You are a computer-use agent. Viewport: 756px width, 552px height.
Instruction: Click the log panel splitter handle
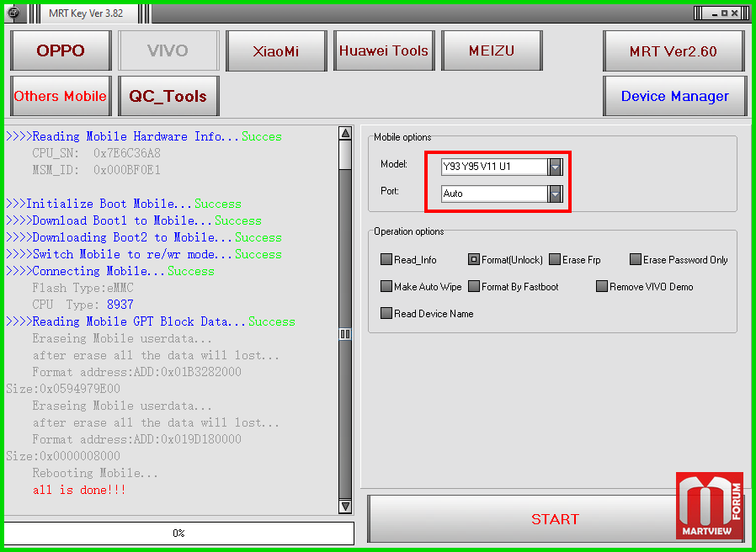345,333
